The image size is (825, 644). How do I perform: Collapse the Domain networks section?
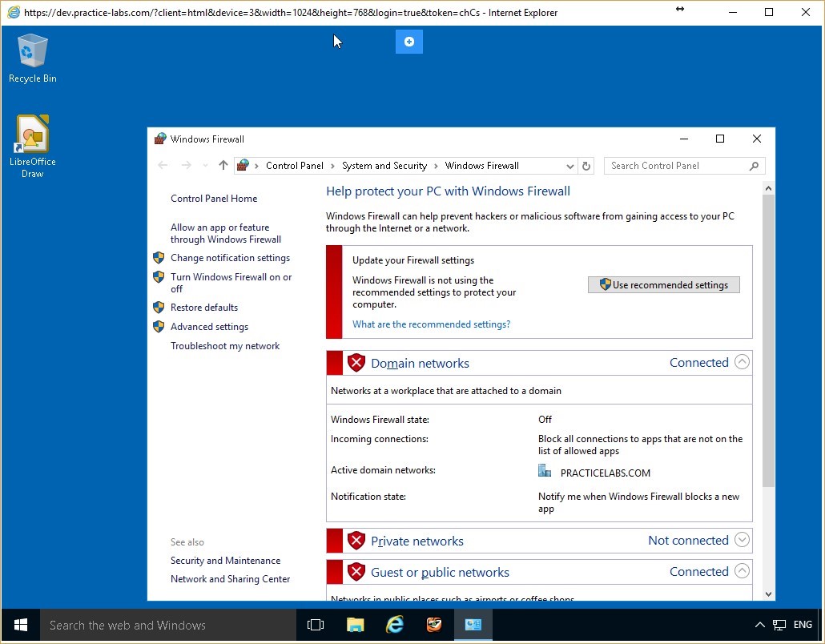(742, 362)
